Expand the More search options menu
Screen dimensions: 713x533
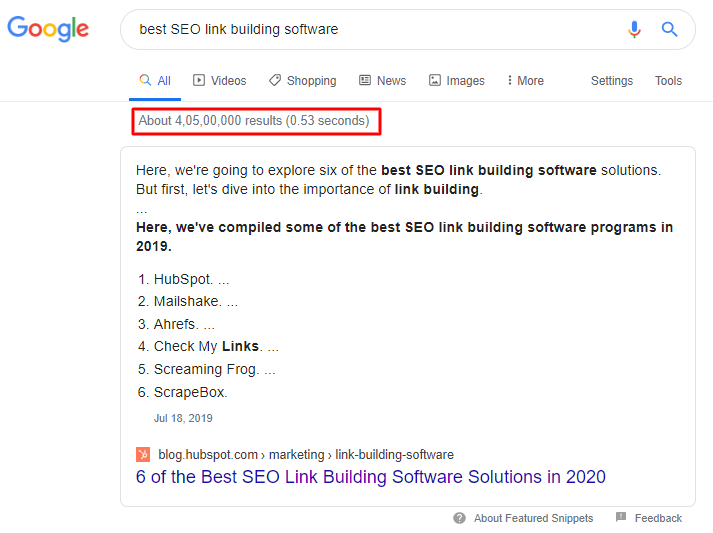(526, 81)
